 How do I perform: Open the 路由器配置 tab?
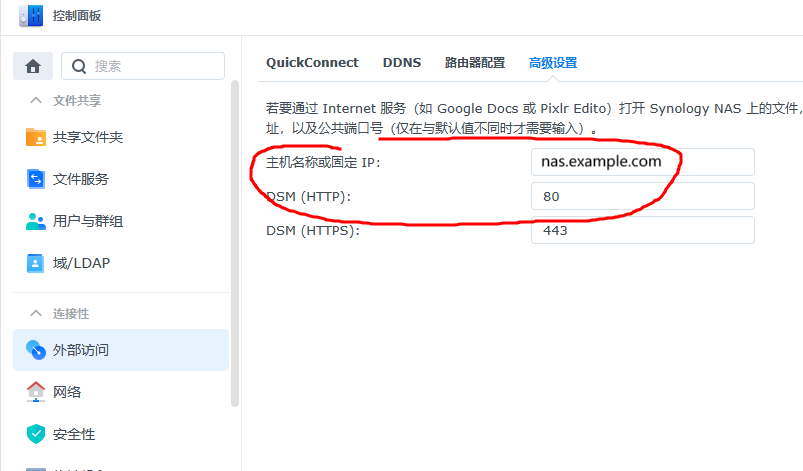click(475, 62)
